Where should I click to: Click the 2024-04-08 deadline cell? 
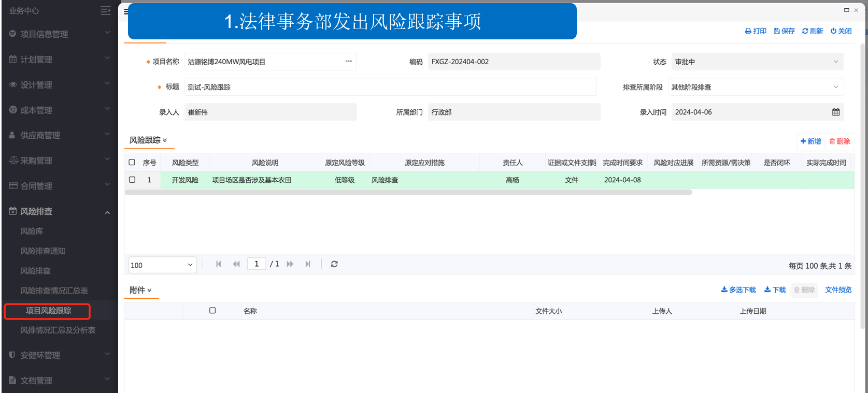622,180
